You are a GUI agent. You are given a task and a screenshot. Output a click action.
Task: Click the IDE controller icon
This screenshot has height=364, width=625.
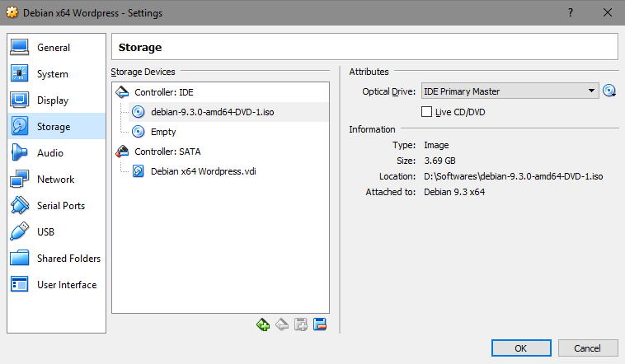point(122,92)
